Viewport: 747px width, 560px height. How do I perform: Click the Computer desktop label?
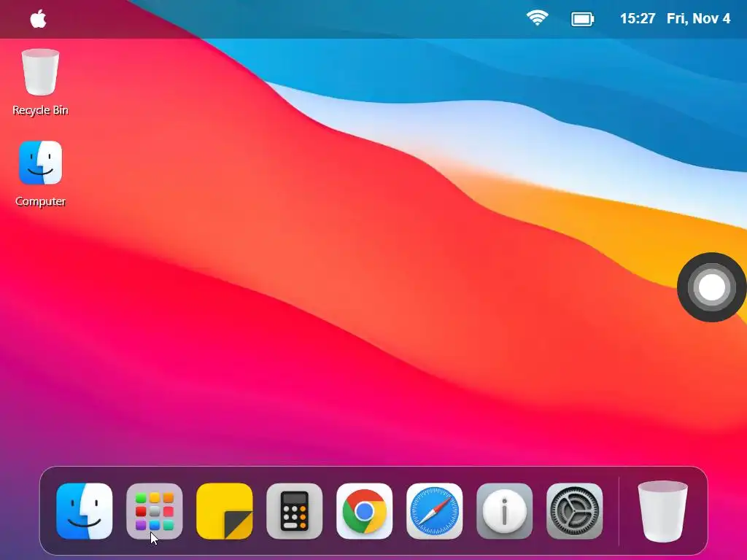click(x=41, y=201)
